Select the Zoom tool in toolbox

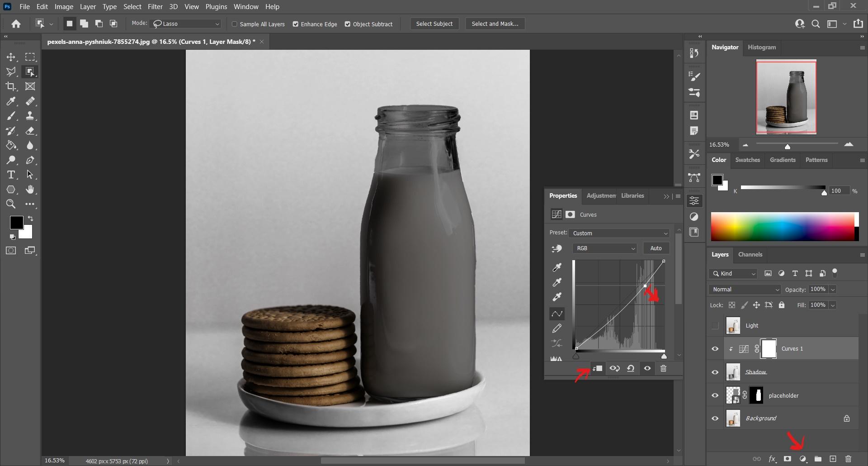pyautogui.click(x=11, y=204)
